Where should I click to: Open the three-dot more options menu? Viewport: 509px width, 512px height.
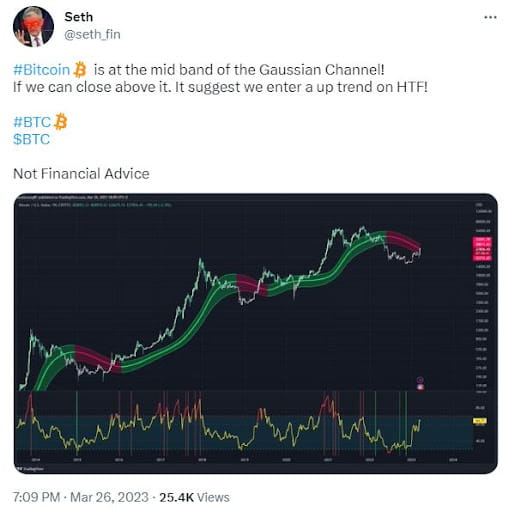(x=490, y=18)
